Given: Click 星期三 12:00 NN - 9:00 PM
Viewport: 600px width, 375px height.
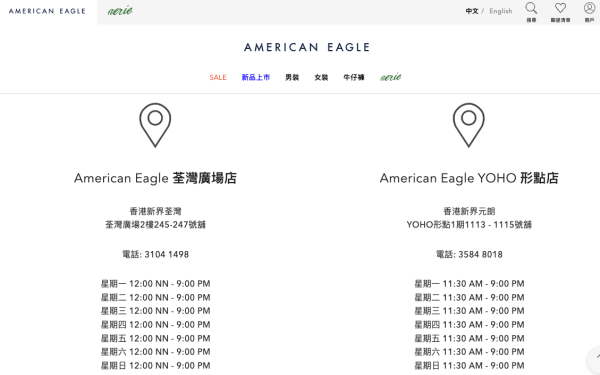Looking at the screenshot, I should tap(155, 311).
